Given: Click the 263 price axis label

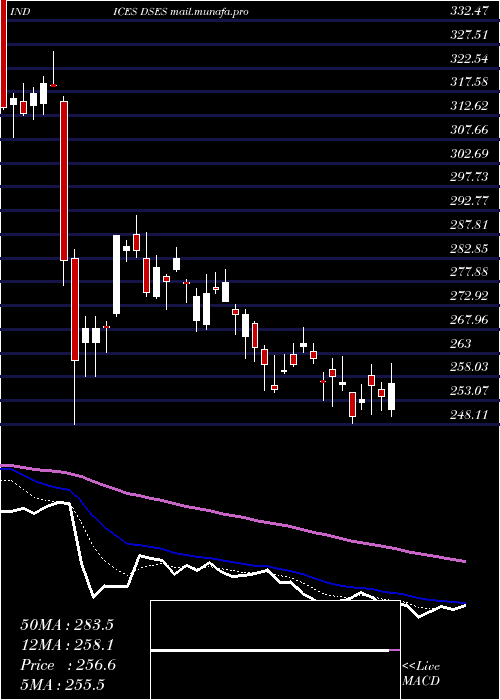Looking at the screenshot, I should [461, 343].
